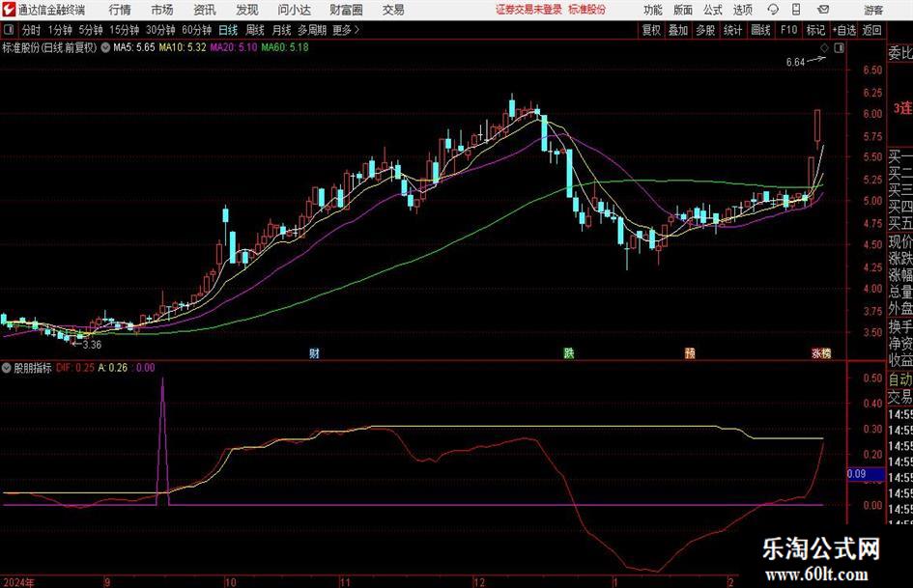The height and width of the screenshot is (588, 913).
Task: Toggle the right side panel icon
Action: 839,48
